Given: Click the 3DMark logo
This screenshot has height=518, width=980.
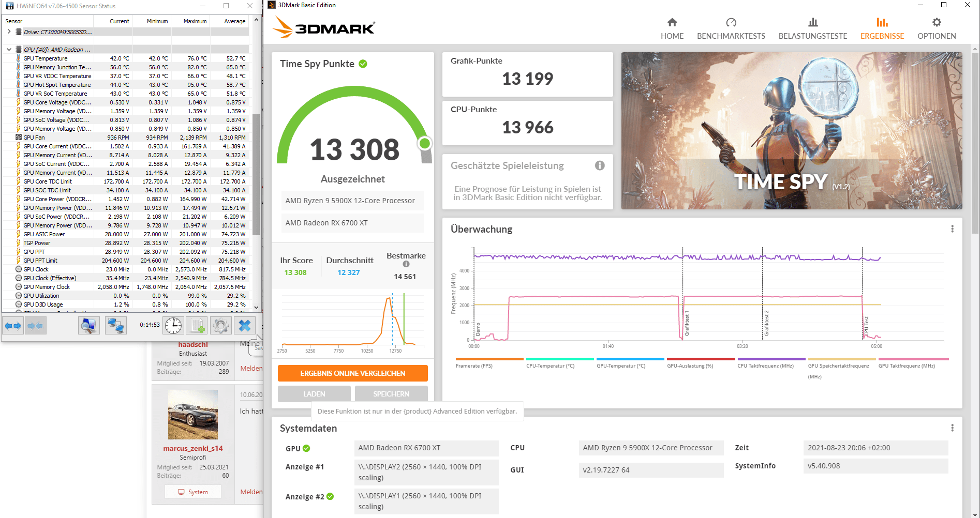Looking at the screenshot, I should 324,27.
